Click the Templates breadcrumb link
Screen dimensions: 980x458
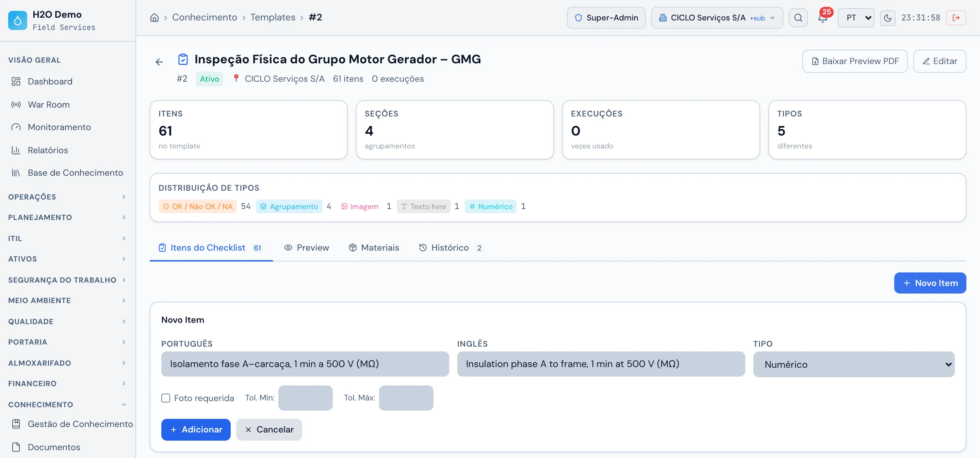point(273,17)
